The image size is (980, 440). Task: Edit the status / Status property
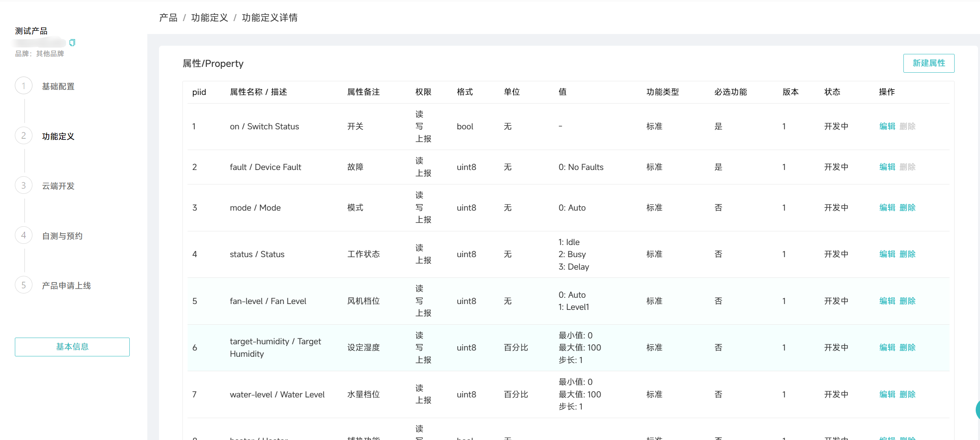click(x=887, y=254)
